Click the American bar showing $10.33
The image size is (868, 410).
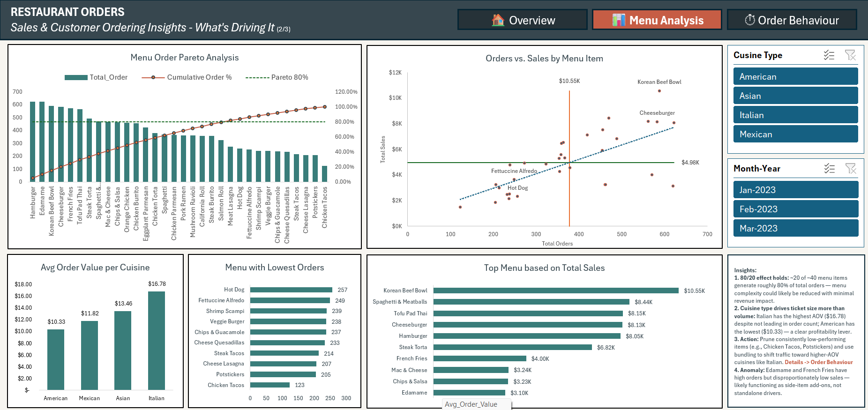click(x=56, y=359)
